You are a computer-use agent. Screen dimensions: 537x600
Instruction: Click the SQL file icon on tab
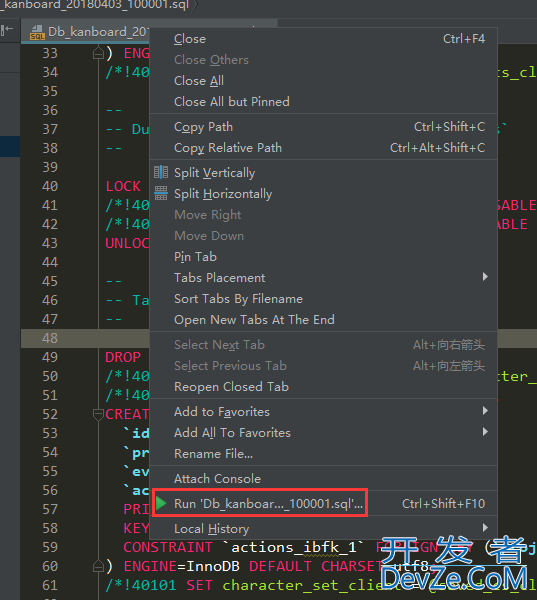(37, 33)
